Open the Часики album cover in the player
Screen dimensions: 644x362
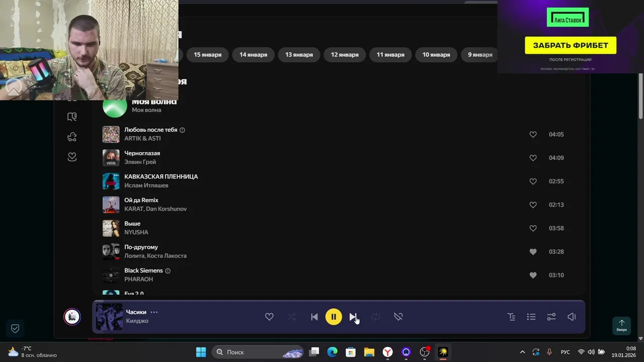click(x=109, y=317)
